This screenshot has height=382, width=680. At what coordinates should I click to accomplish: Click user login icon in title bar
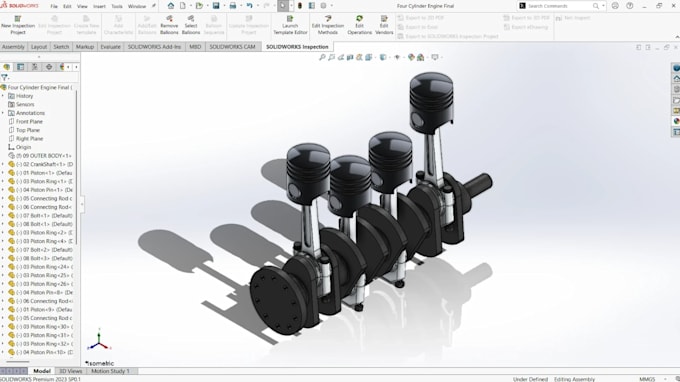[615, 6]
